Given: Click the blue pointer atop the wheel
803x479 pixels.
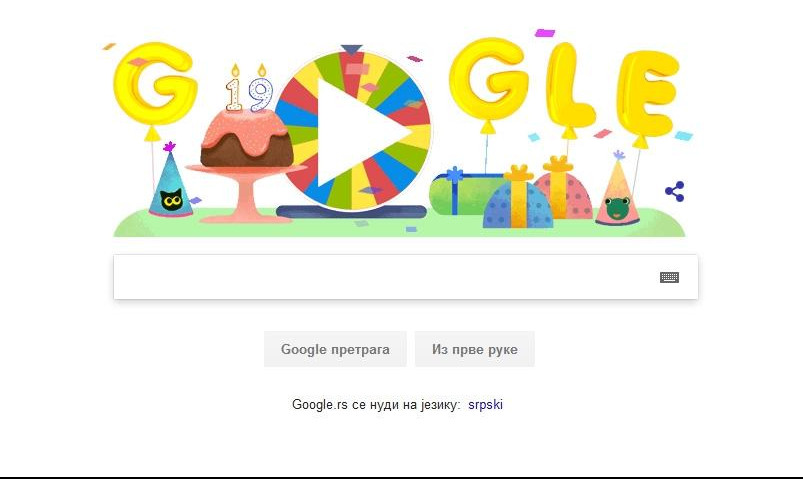Looking at the screenshot, I should [x=351, y=50].
